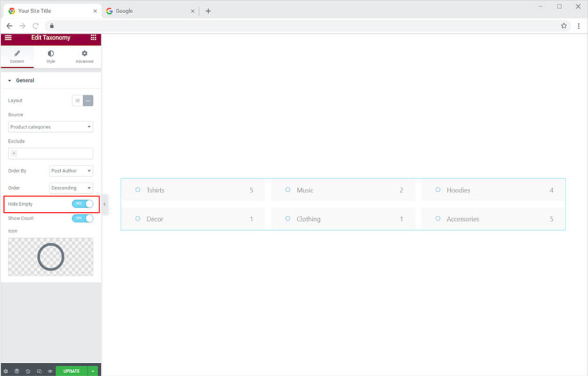
Task: Switch to the Style tab
Action: [x=51, y=56]
